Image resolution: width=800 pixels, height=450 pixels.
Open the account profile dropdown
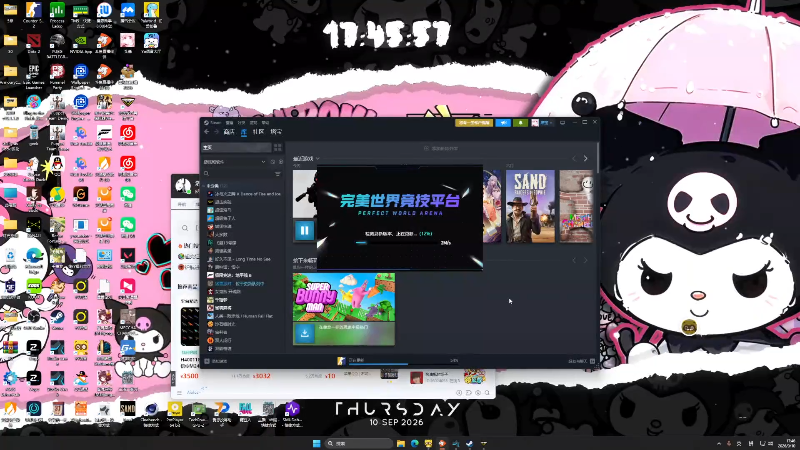[542, 123]
